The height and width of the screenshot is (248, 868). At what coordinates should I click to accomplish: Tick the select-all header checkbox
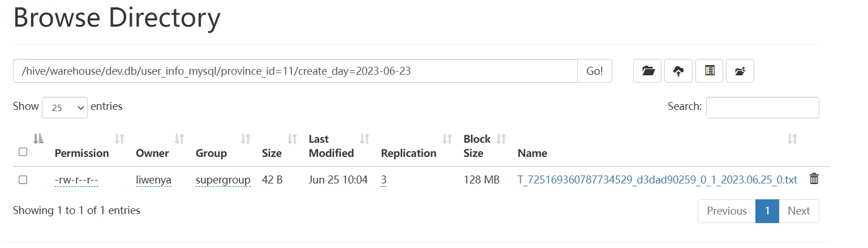[23, 152]
